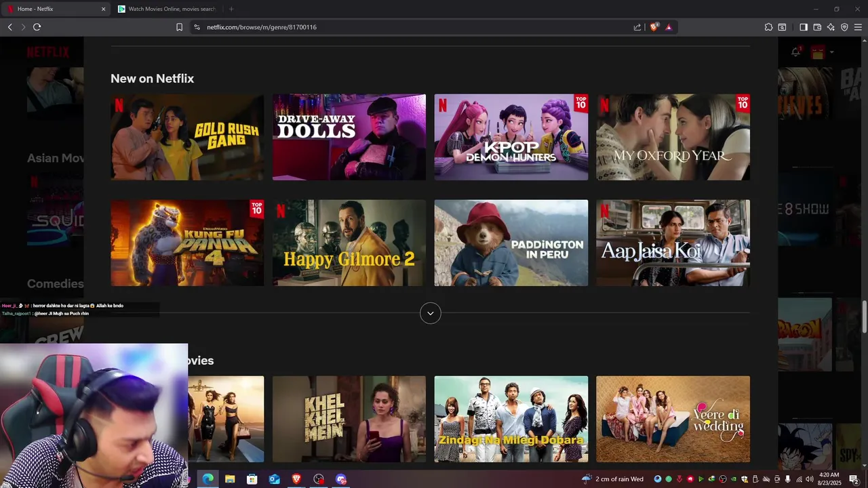The height and width of the screenshot is (488, 868).
Task: Expand the Netflix profile dropdown caret
Action: pyautogui.click(x=831, y=52)
